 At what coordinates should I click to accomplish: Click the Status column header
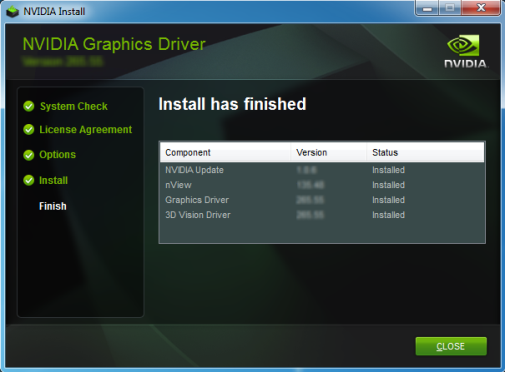(425, 152)
